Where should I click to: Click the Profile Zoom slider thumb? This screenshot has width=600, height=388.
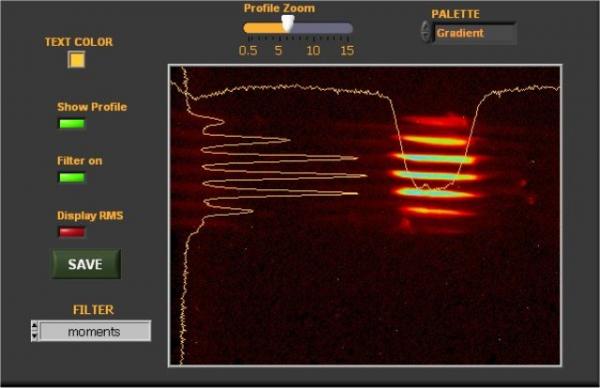(x=288, y=24)
